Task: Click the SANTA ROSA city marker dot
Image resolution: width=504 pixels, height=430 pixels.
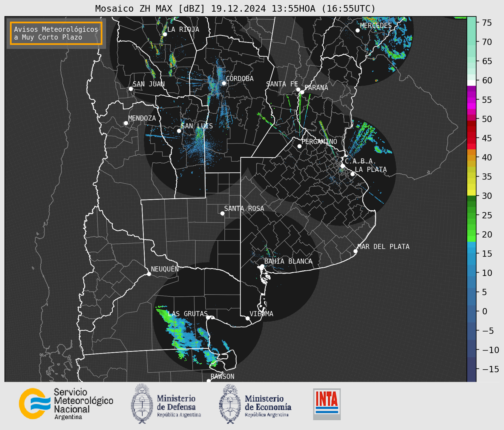Action: pyautogui.click(x=222, y=214)
